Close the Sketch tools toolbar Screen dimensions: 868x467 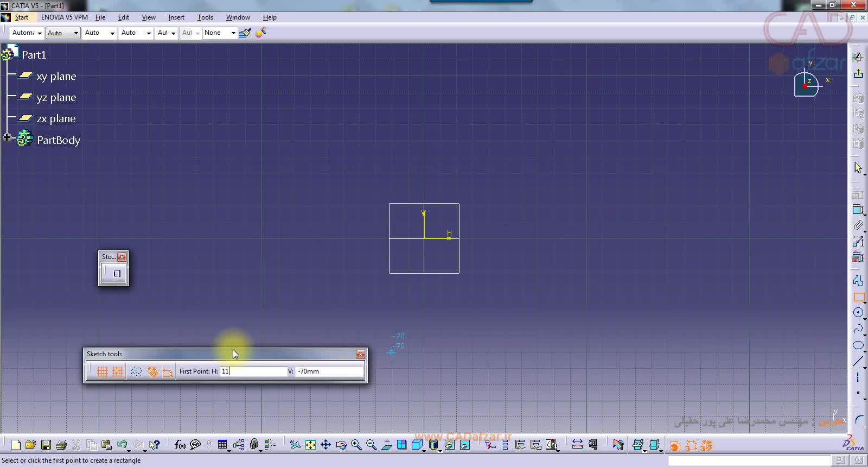pyautogui.click(x=360, y=354)
